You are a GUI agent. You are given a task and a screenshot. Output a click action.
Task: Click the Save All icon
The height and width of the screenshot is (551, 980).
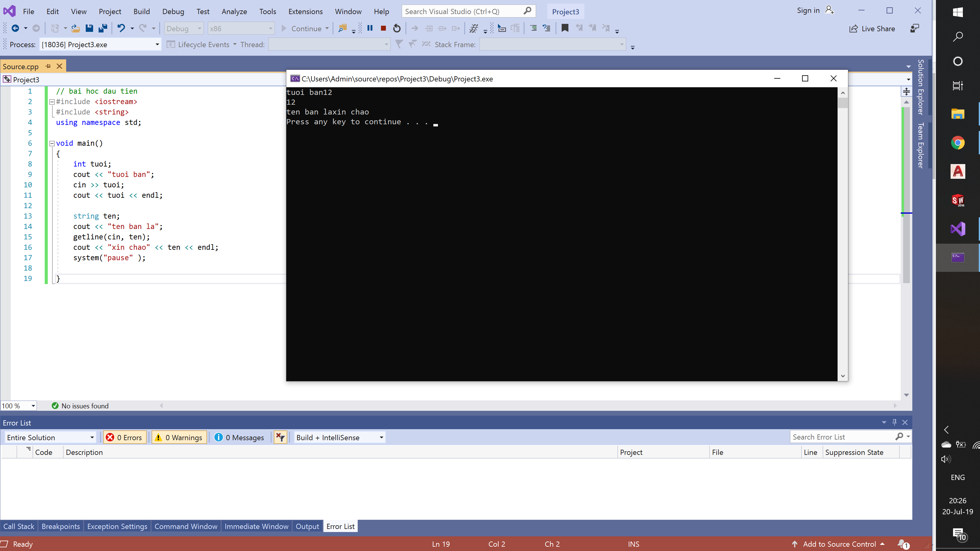[103, 28]
